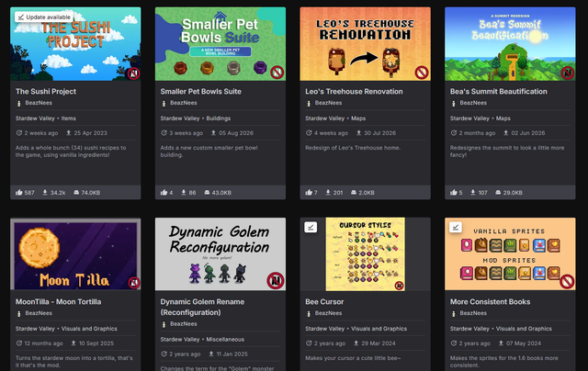Open Leo's Treehouse Renovation title link
Screen dimensions: 588x371
(354, 92)
